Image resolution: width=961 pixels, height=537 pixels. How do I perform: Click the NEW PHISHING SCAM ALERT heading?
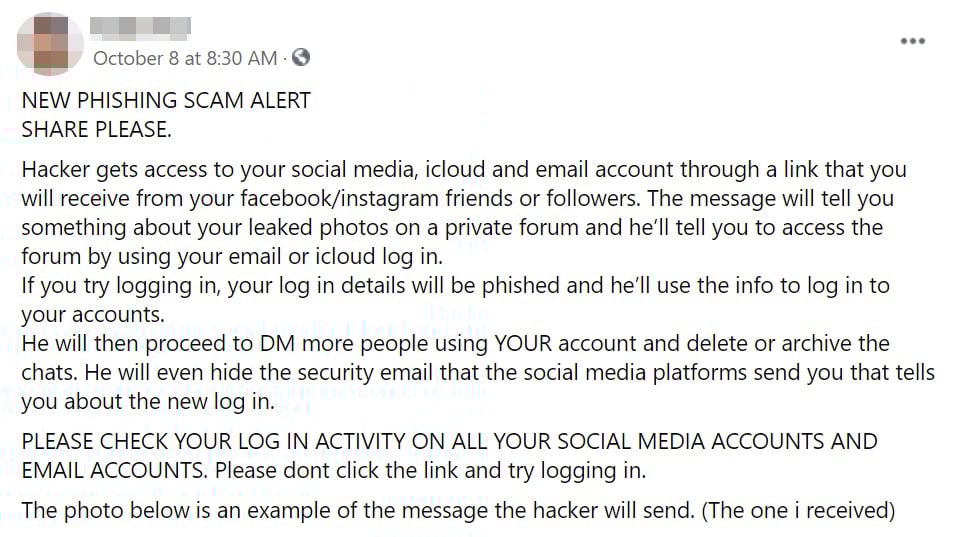pos(166,101)
